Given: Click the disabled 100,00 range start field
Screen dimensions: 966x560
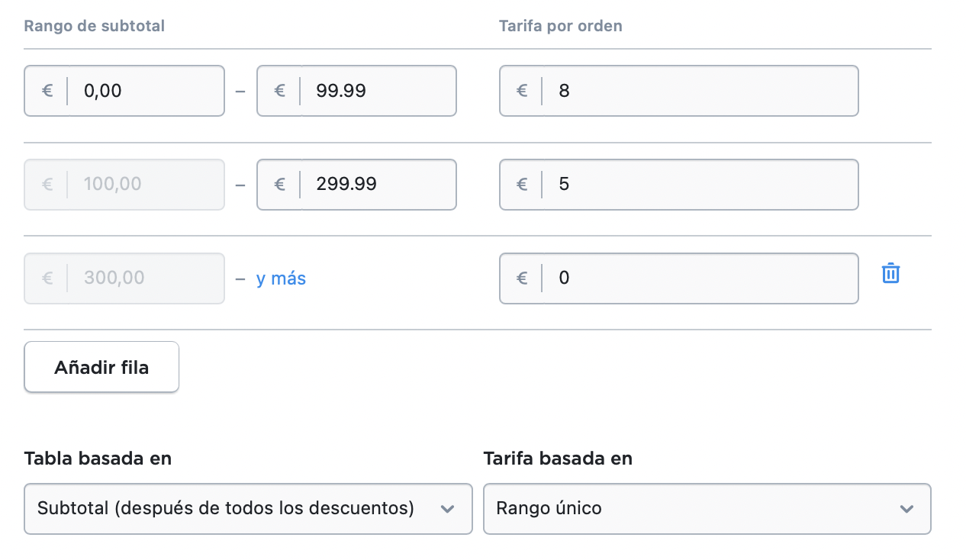Looking at the screenshot, I should click(x=124, y=184).
